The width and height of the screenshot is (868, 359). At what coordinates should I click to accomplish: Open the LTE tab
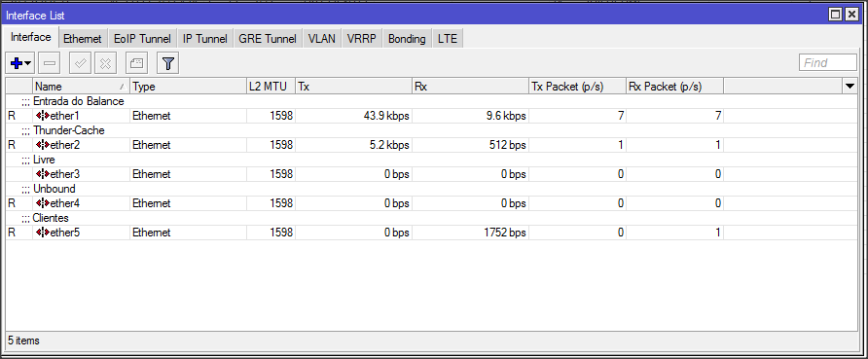tap(448, 39)
